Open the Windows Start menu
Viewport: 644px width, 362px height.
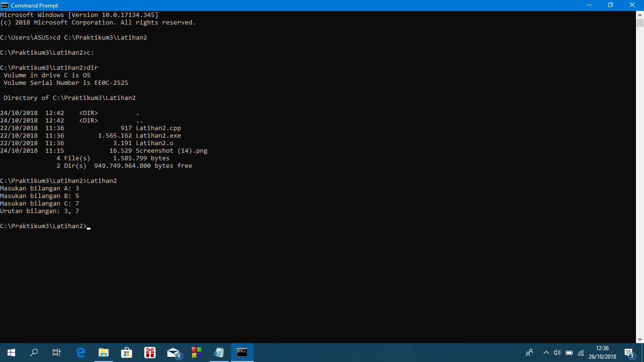11,353
